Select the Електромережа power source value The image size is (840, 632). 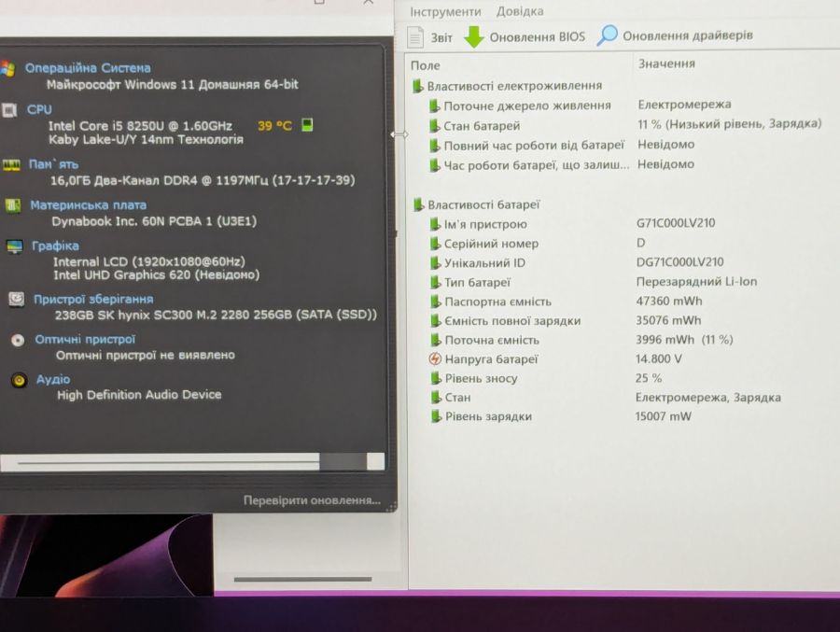[x=684, y=105]
